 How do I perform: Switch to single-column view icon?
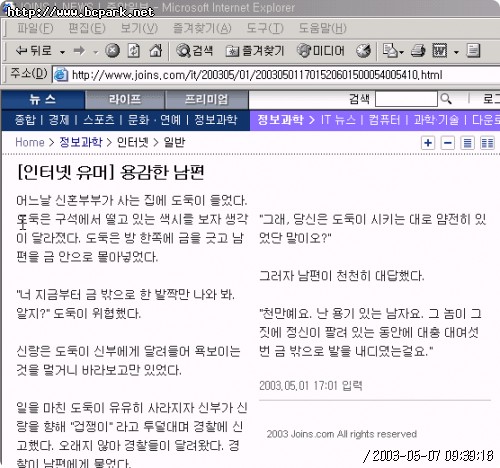pos(467,143)
